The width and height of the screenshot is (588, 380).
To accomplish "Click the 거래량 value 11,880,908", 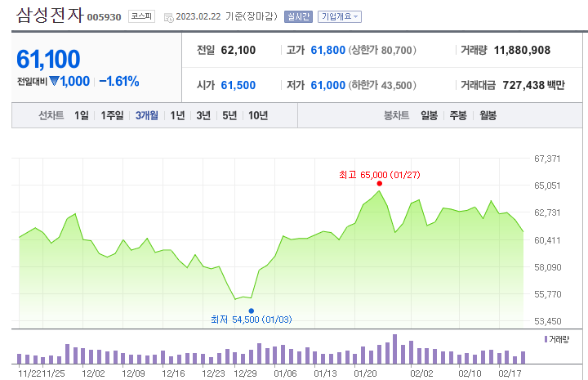I will (522, 50).
